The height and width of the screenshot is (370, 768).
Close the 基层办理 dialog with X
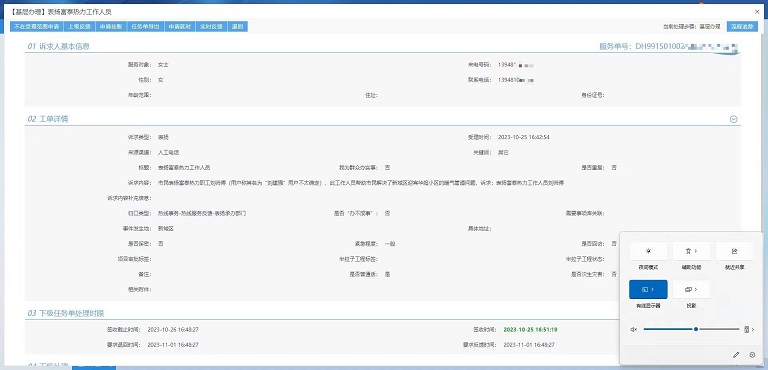(757, 11)
